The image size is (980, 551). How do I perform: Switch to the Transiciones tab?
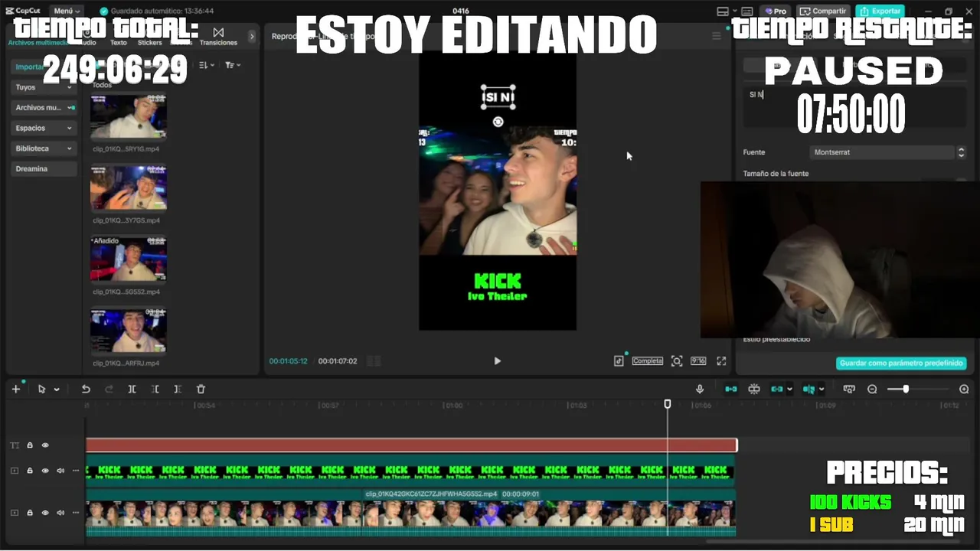click(218, 37)
